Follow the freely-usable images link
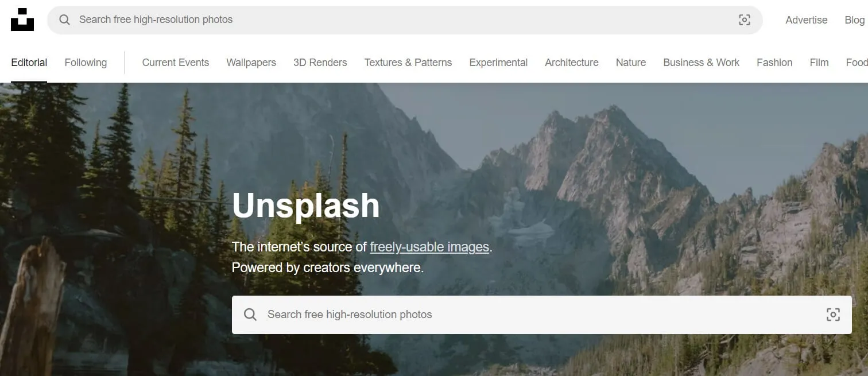Screen dimensions: 868x376 pyautogui.click(x=429, y=247)
